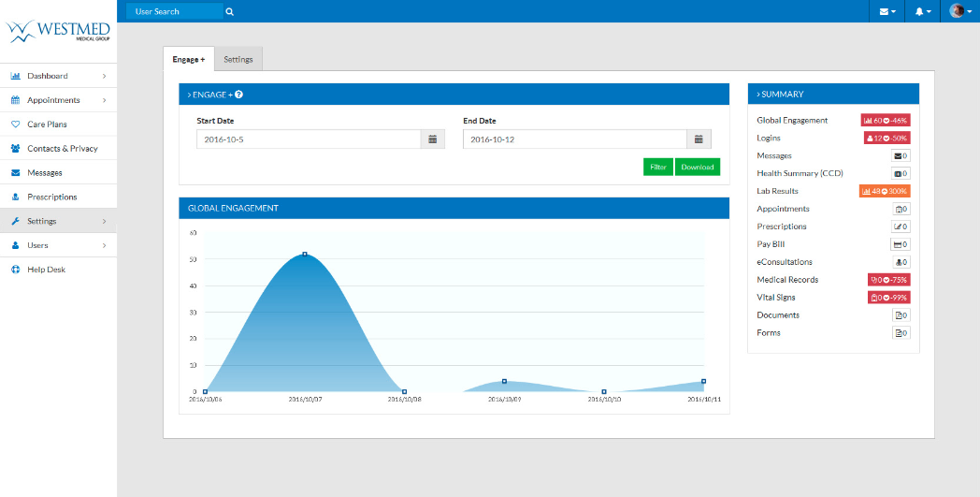
Task: Click the Logins summary badge
Action: [x=886, y=138]
